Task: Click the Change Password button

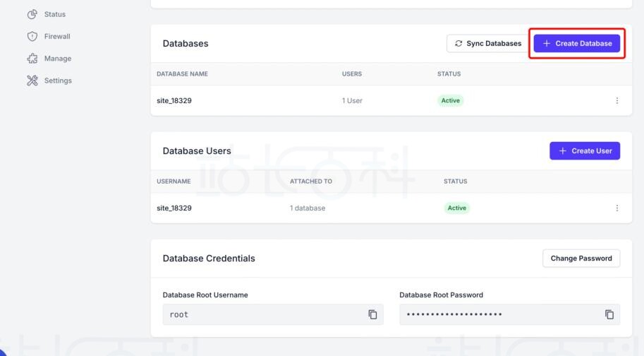Action: (x=581, y=259)
